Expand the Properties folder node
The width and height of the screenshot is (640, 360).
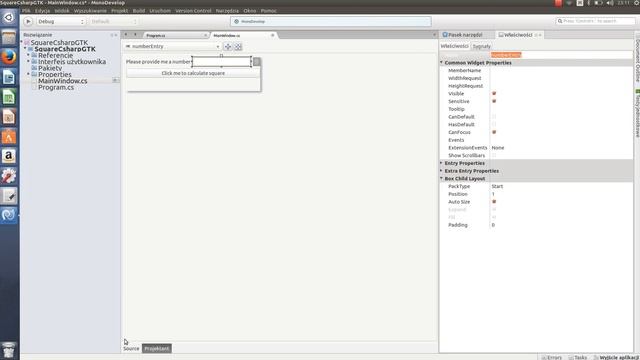(29, 74)
